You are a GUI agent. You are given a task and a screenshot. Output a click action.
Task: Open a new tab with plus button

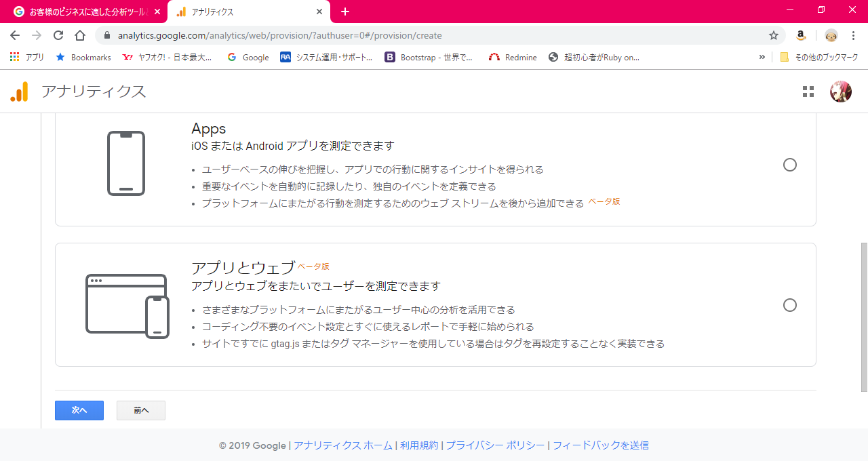345,12
